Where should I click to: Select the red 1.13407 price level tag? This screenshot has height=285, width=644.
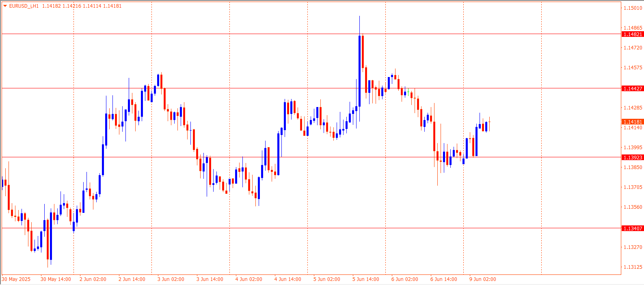coord(633,229)
